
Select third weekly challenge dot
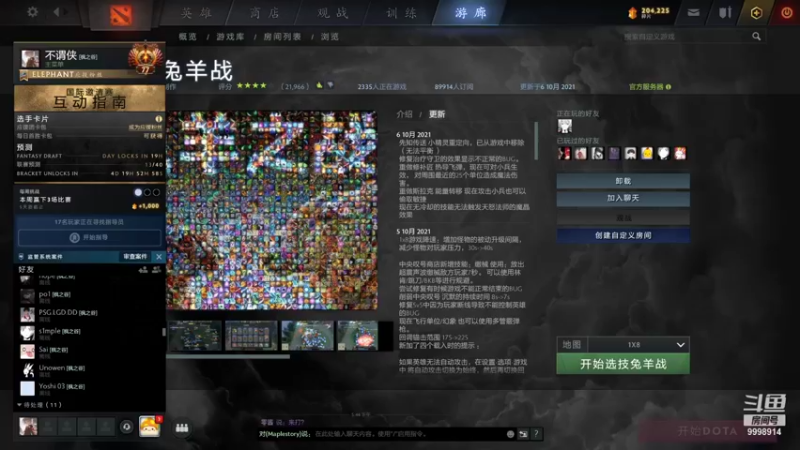coord(156,192)
